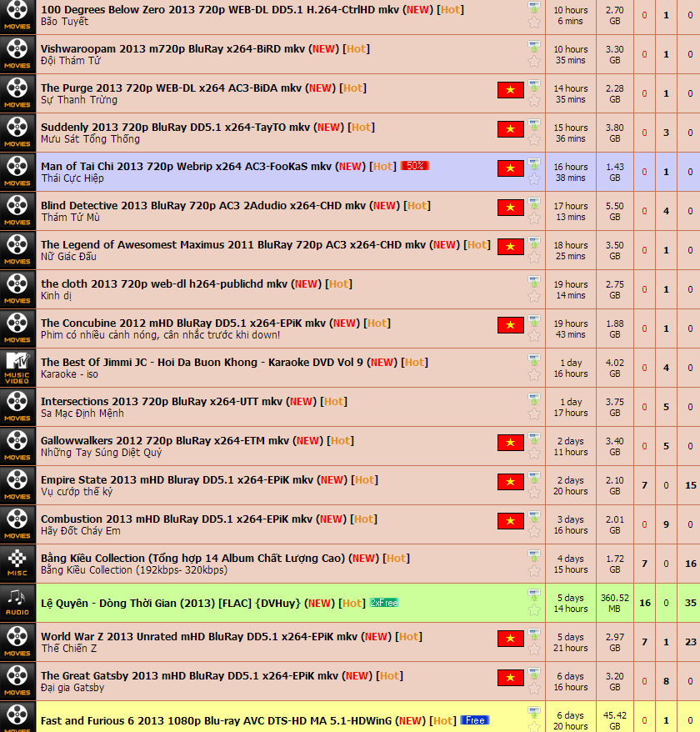Click the bookmark star for The Purge 2013

tap(534, 100)
